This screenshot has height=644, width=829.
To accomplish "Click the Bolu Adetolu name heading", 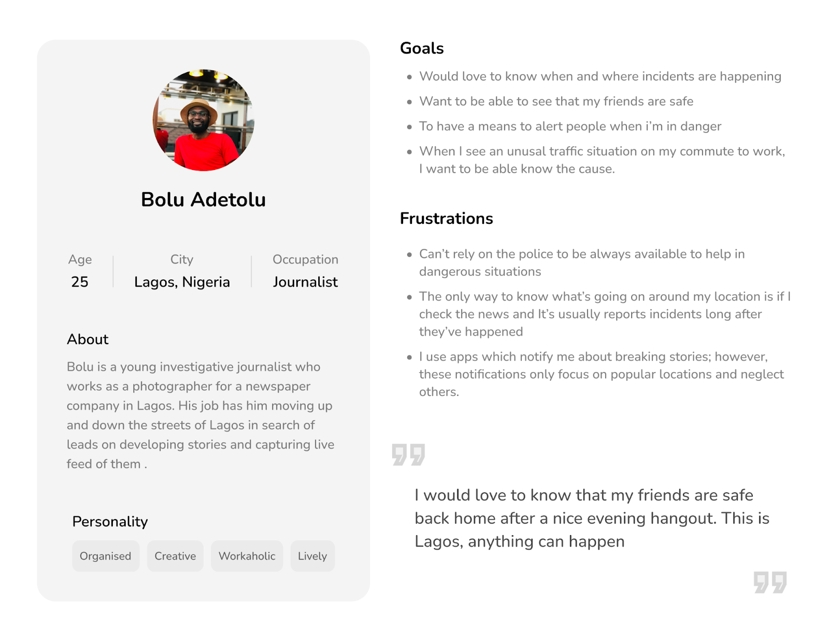I will point(203,199).
